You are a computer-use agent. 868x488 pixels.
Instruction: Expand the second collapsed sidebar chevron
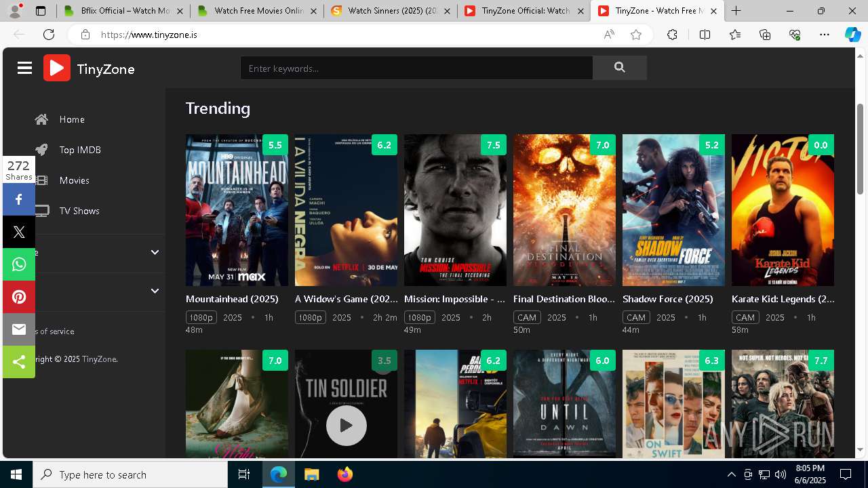pos(155,291)
